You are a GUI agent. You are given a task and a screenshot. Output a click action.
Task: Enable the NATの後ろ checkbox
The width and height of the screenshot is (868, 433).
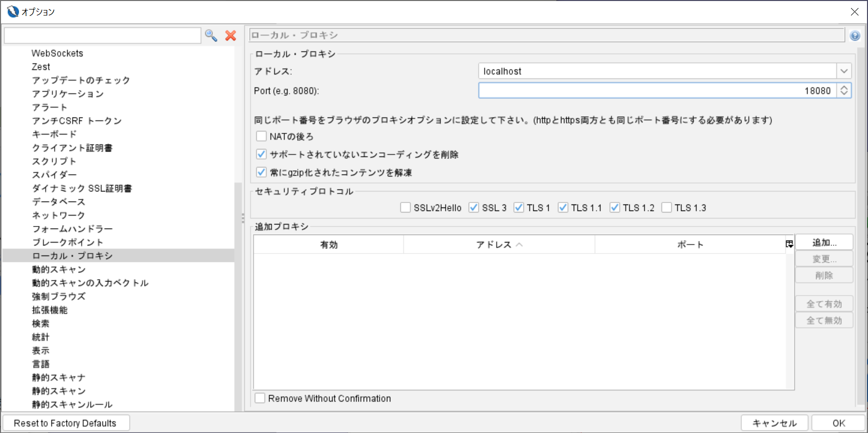pyautogui.click(x=261, y=136)
